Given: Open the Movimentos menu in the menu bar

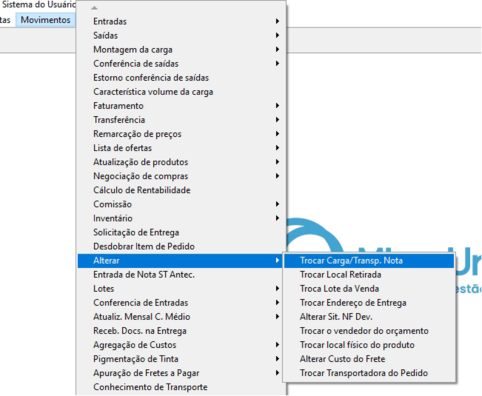Looking at the screenshot, I should pyautogui.click(x=45, y=20).
